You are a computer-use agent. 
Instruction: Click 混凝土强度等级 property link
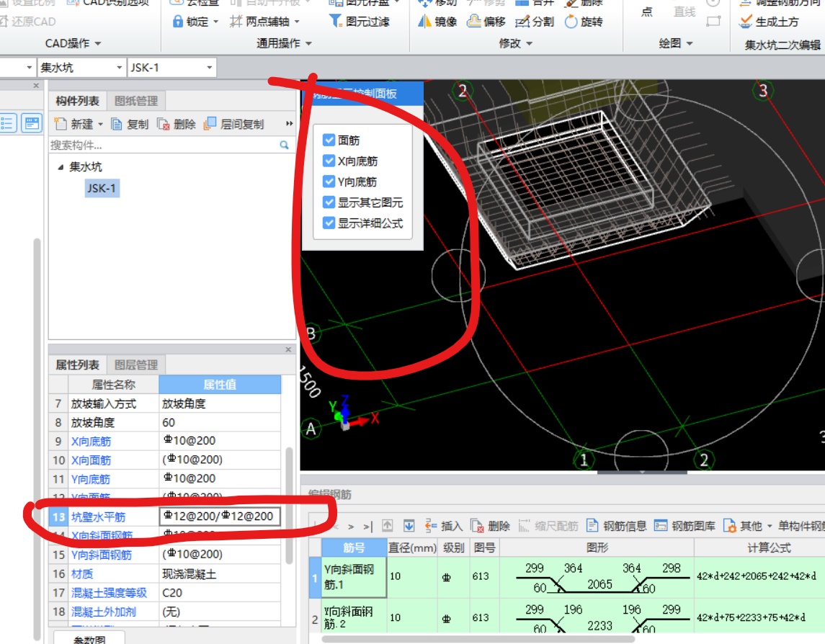pyautogui.click(x=109, y=592)
